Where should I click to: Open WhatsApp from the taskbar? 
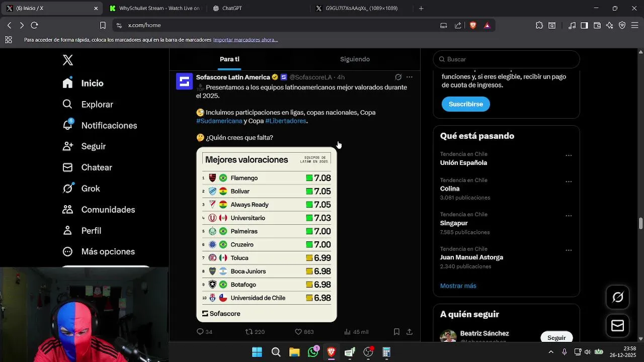tap(313, 352)
